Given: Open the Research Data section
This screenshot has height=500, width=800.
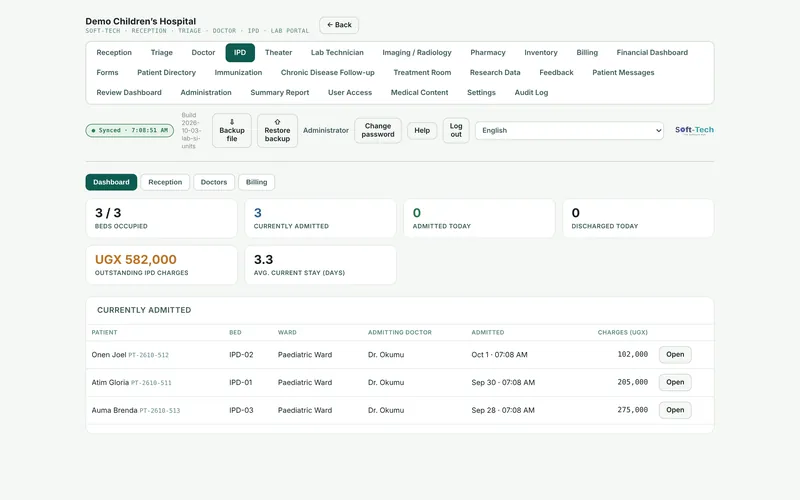Looking at the screenshot, I should point(495,72).
